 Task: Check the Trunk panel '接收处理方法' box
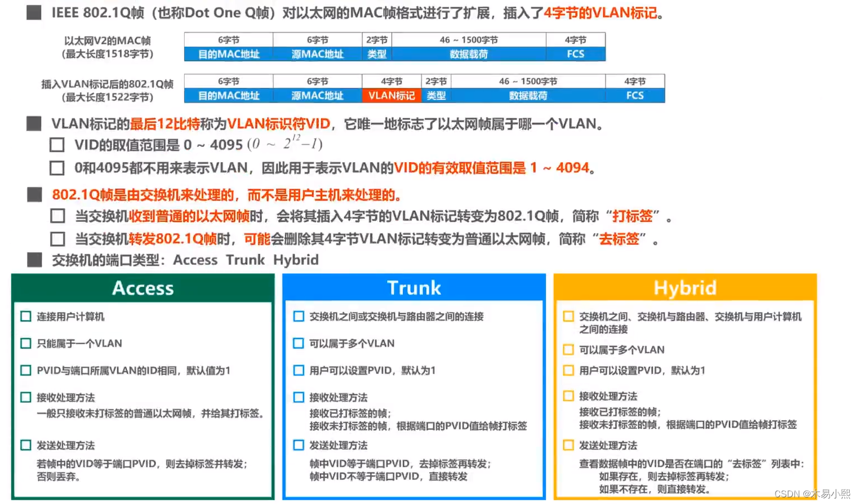point(299,397)
